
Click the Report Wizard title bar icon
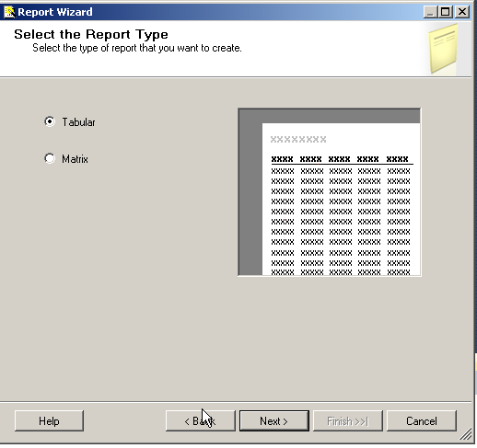9,12
